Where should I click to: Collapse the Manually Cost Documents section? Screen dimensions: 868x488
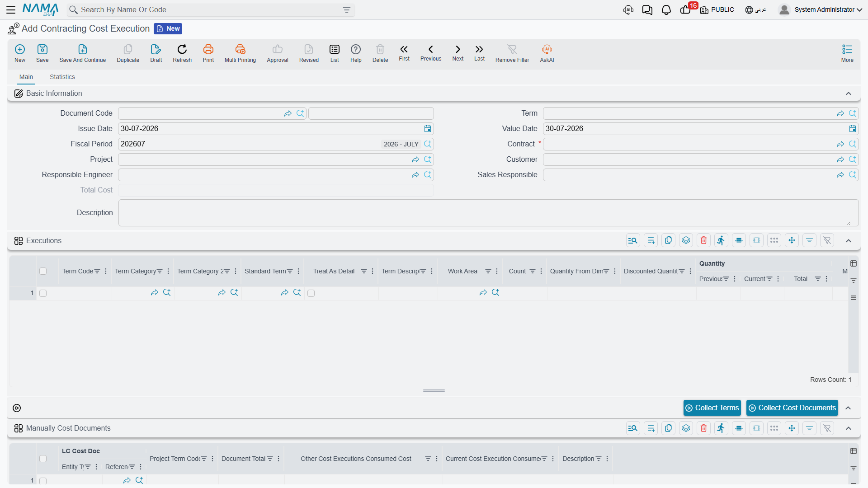pyautogui.click(x=849, y=428)
